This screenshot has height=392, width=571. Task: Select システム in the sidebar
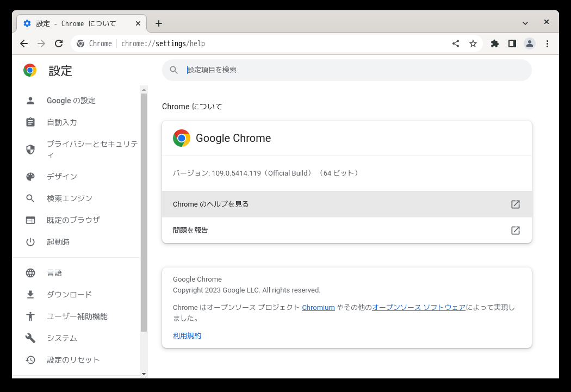tap(62, 338)
